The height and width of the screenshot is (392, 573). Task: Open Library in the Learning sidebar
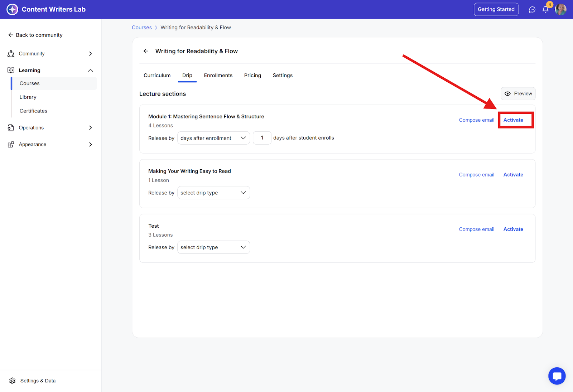point(28,97)
